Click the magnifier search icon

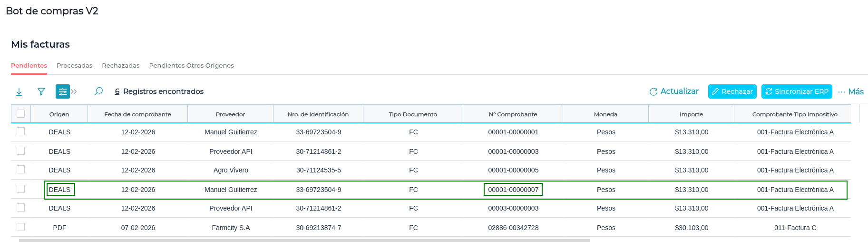[x=98, y=91]
